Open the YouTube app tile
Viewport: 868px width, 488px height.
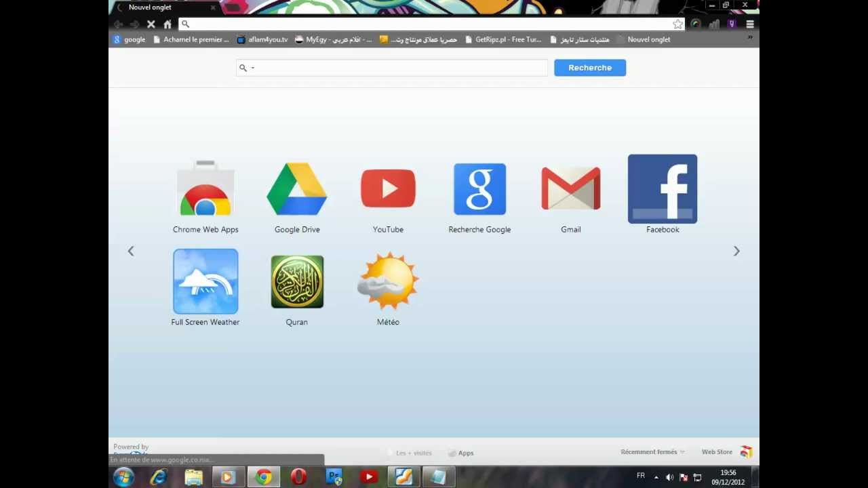pyautogui.click(x=388, y=189)
